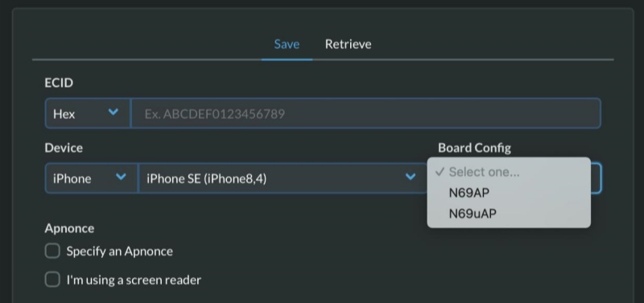
Task: Click the chevron arrow beside Hex
Action: tap(113, 112)
